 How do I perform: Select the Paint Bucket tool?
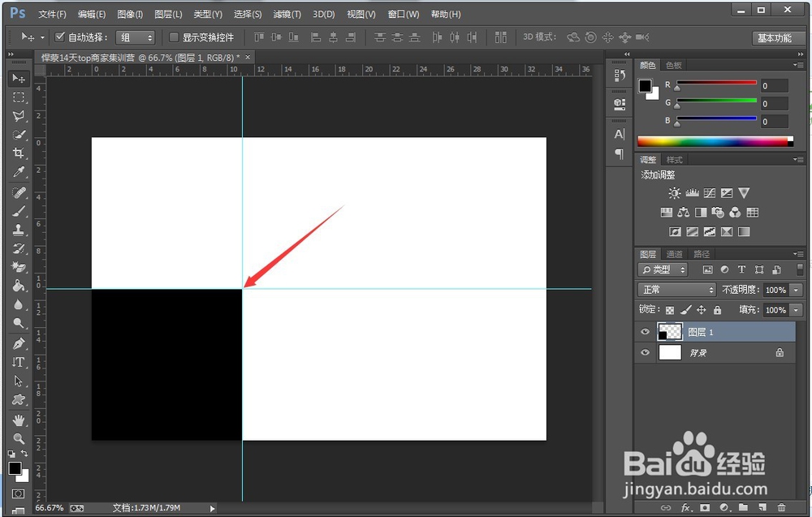(x=19, y=286)
